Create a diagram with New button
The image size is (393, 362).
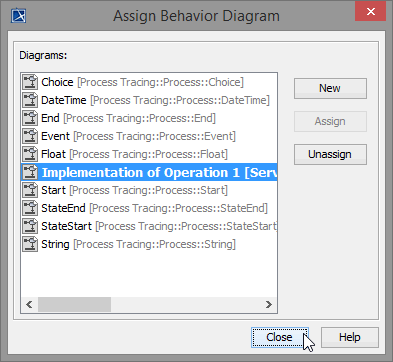click(x=330, y=88)
